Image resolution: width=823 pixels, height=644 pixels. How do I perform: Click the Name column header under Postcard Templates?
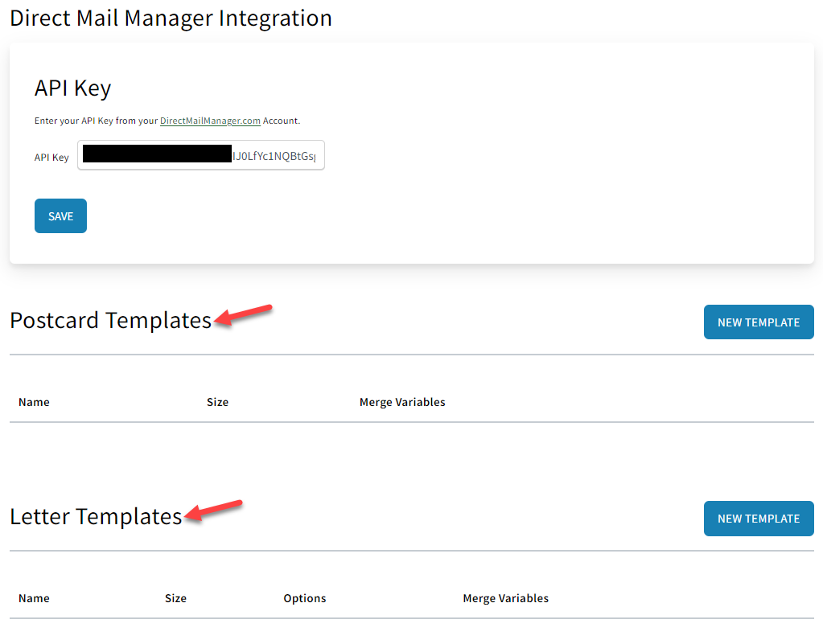(x=34, y=401)
